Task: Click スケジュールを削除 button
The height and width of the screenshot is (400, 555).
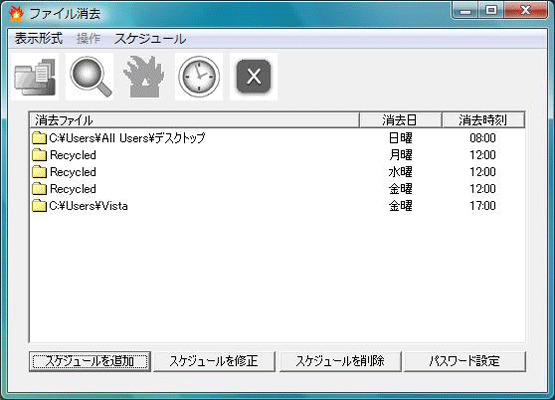Action: pos(340,361)
